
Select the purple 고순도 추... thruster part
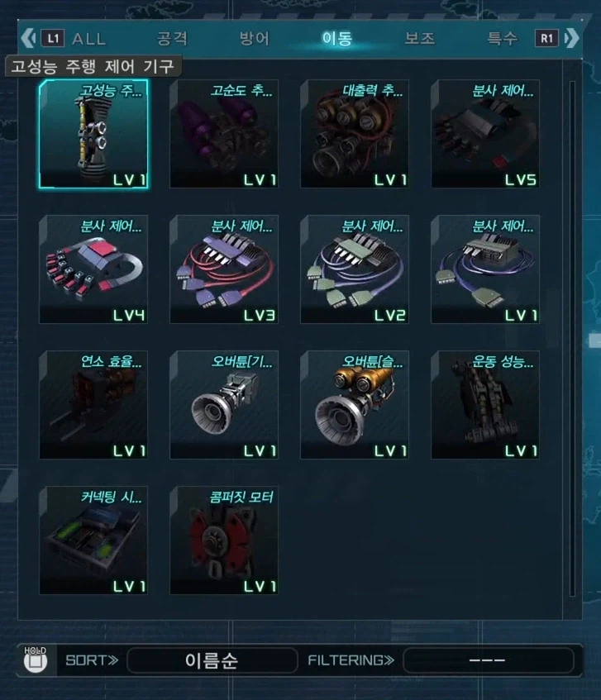tap(224, 134)
